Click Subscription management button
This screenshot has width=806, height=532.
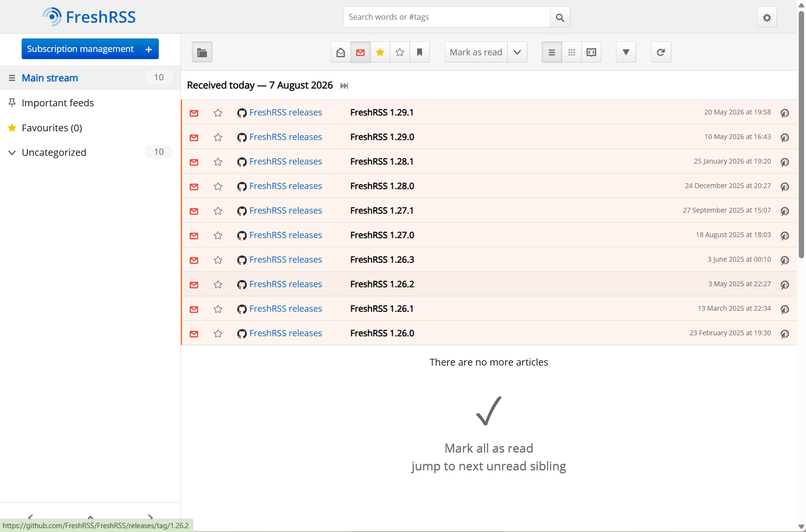pyautogui.click(x=80, y=49)
